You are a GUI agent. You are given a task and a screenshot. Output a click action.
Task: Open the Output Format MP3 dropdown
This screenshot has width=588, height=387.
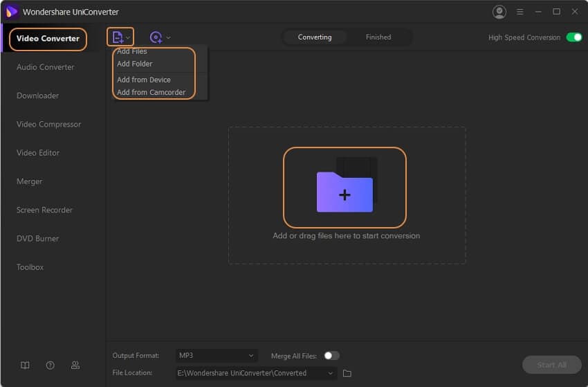pyautogui.click(x=217, y=355)
